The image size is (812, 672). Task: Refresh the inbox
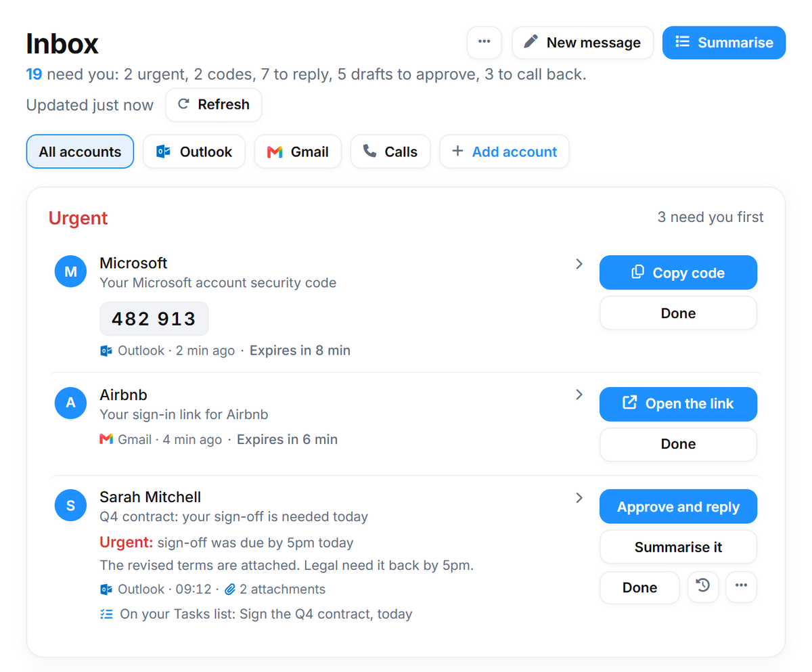click(214, 105)
